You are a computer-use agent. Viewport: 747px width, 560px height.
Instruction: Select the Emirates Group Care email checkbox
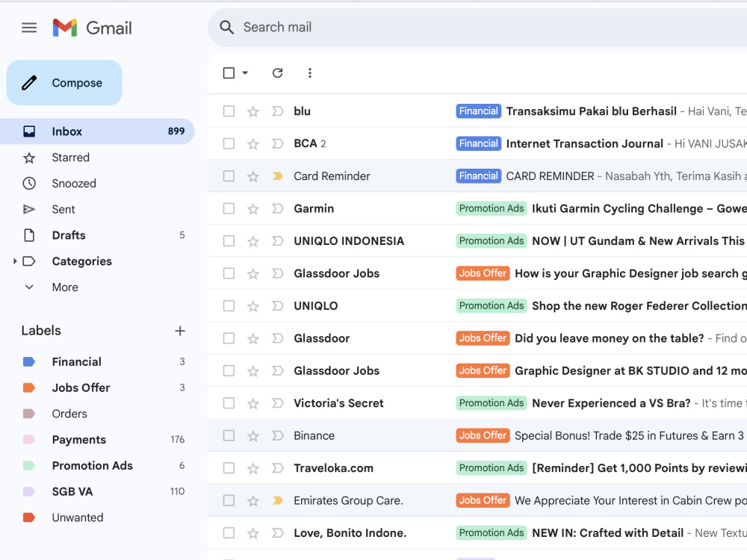(x=229, y=500)
